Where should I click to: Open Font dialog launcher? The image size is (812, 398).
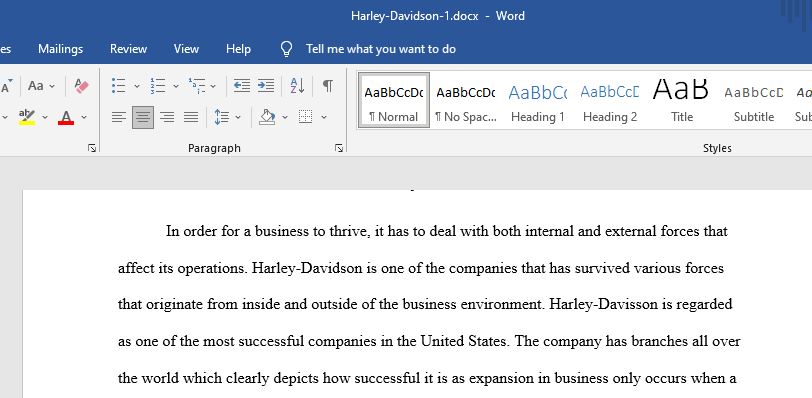92,149
